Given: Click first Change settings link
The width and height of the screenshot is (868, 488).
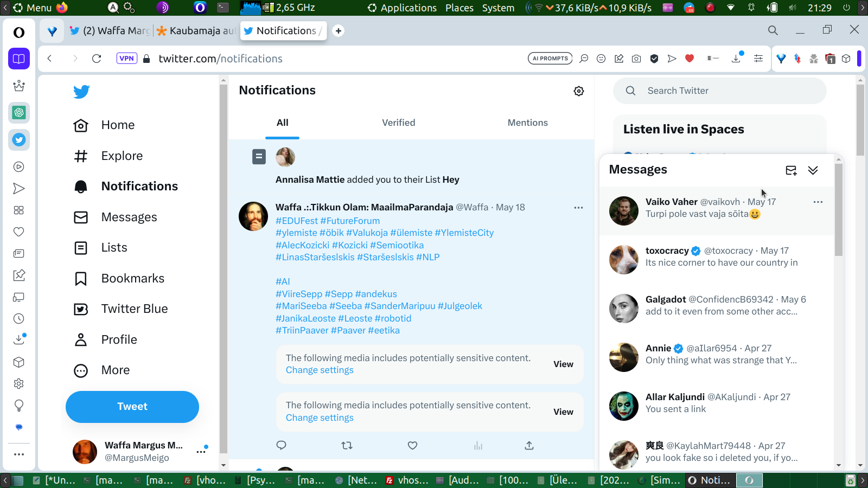Looking at the screenshot, I should click(x=320, y=370).
